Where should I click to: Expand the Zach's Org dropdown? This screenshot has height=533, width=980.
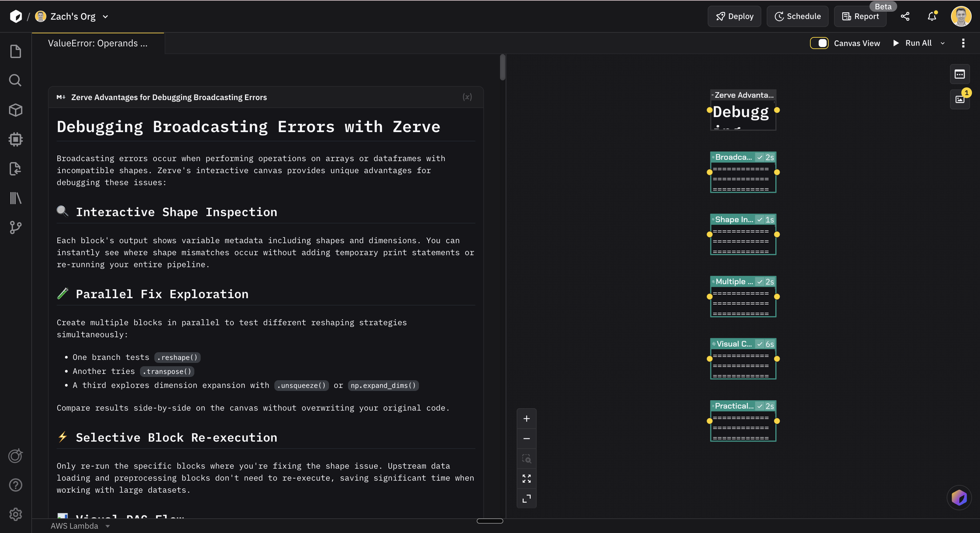click(105, 17)
